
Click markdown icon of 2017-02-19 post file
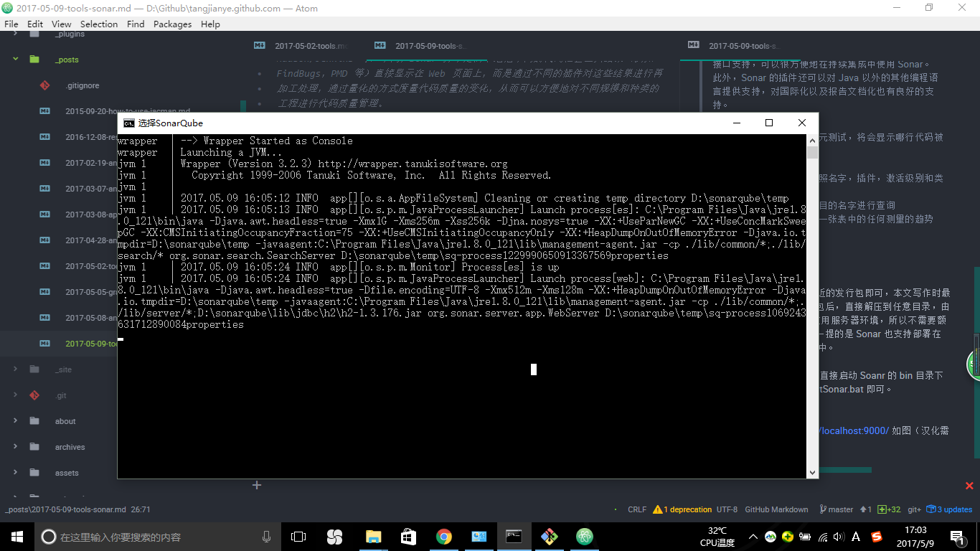(44, 163)
